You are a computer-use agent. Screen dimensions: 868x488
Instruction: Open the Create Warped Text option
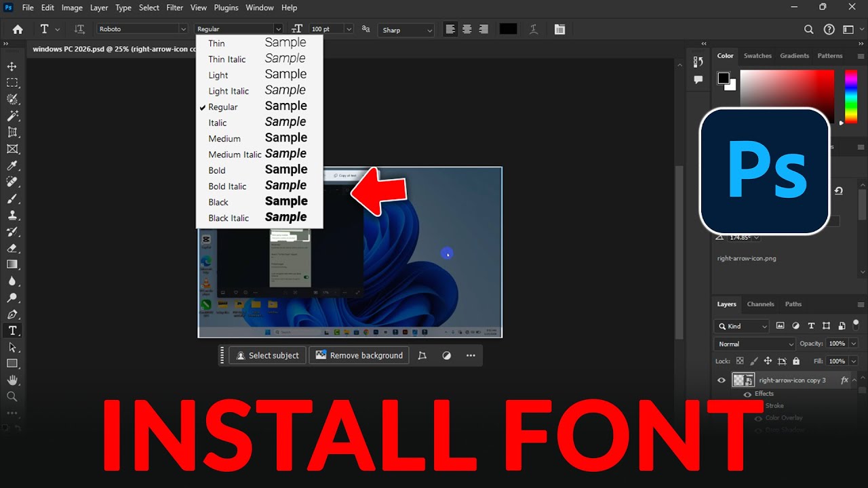point(534,29)
